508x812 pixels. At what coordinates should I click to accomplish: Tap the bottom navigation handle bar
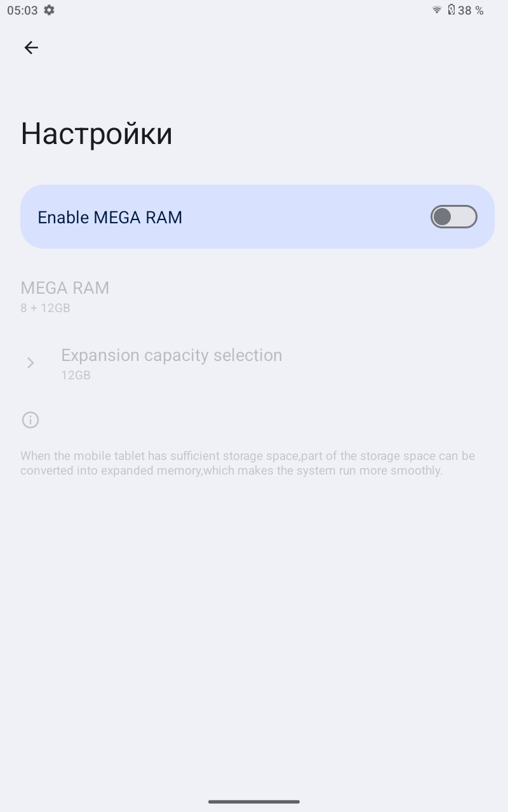point(254,802)
